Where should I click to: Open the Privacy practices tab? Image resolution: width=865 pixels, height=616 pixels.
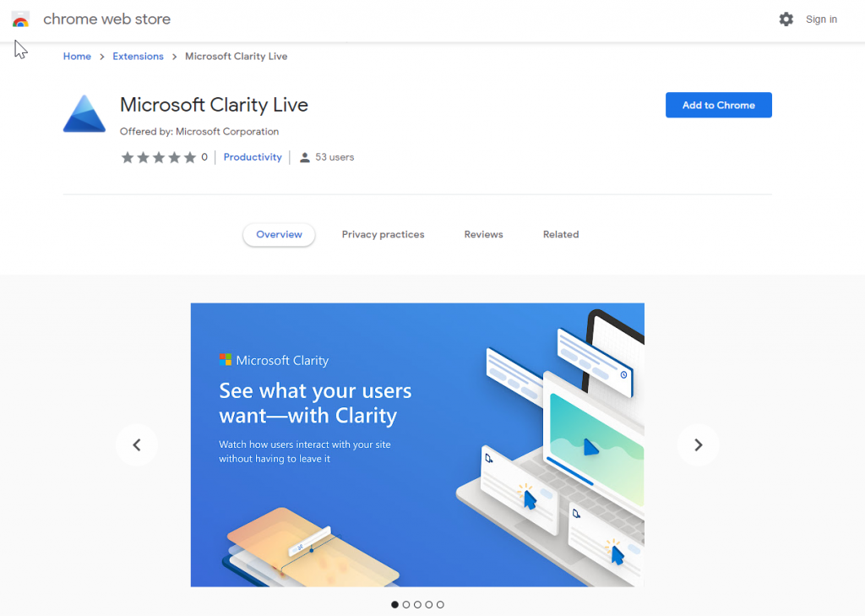[383, 235]
